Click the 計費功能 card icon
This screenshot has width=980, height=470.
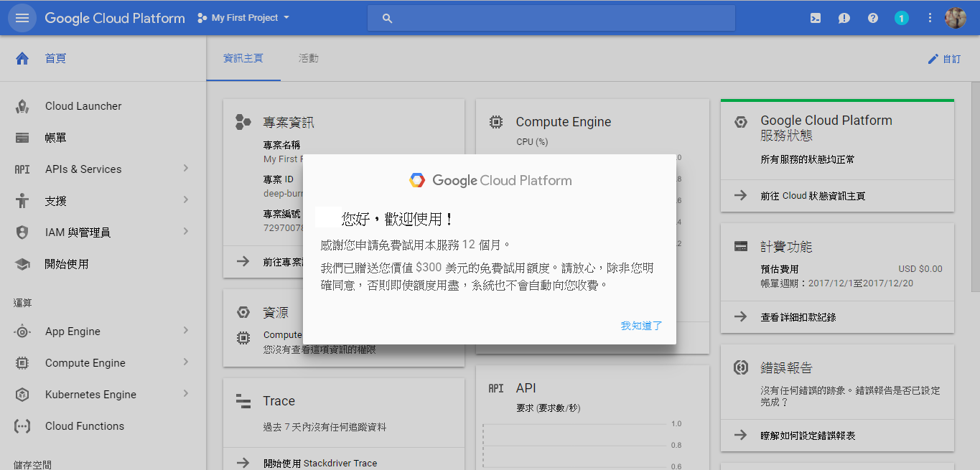pyautogui.click(x=741, y=247)
